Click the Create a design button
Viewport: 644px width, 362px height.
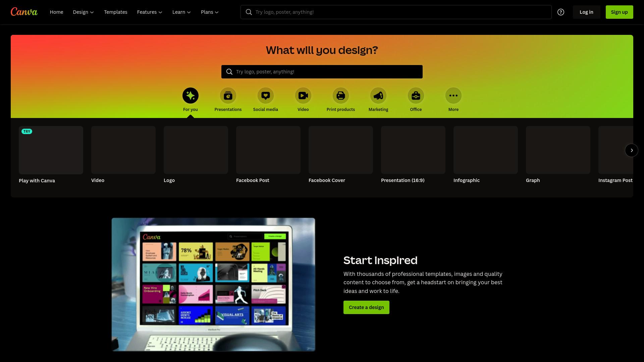tap(366, 307)
